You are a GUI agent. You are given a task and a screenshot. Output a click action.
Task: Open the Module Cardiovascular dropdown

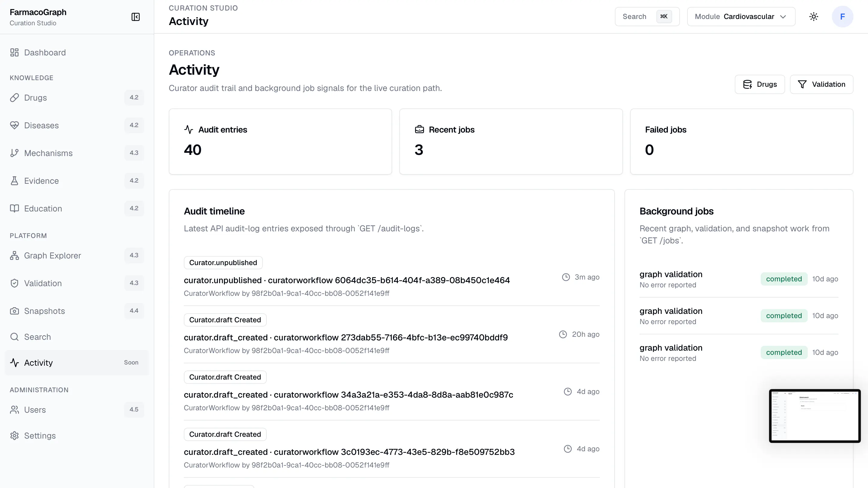click(x=741, y=17)
